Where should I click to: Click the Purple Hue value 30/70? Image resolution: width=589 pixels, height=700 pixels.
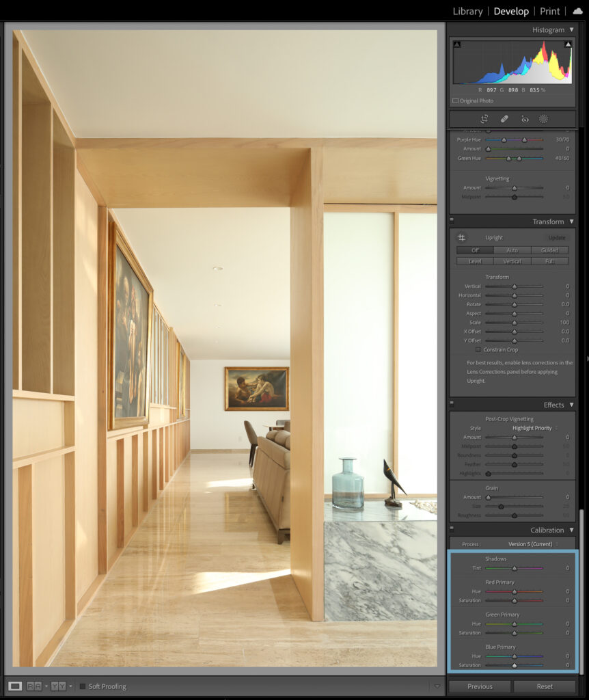coord(562,139)
